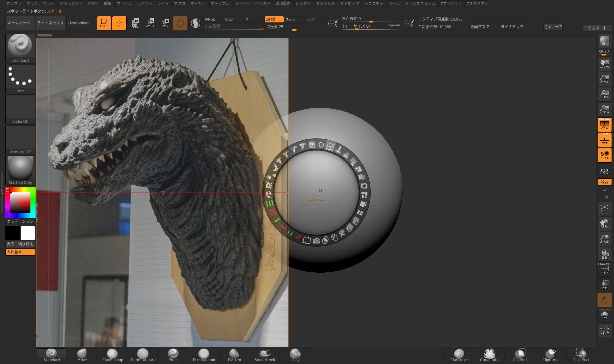The image size is (614, 364).
Task: Open the brush picker via Standard thumbnail
Action: pyautogui.click(x=20, y=46)
